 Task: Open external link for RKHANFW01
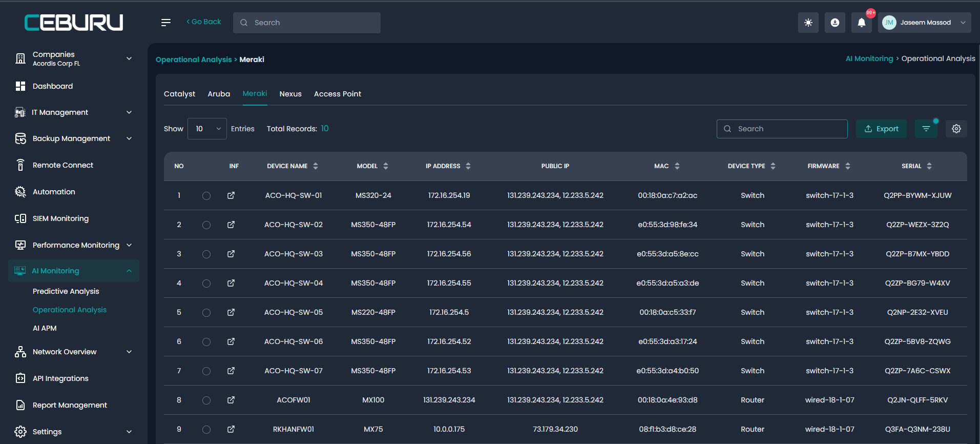coord(231,429)
